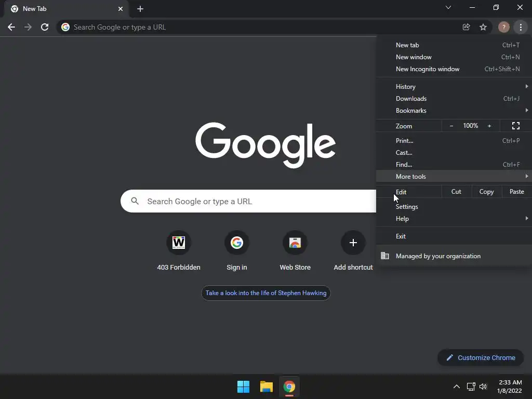Increase zoom with plus button
532x399 pixels.
pyautogui.click(x=489, y=126)
